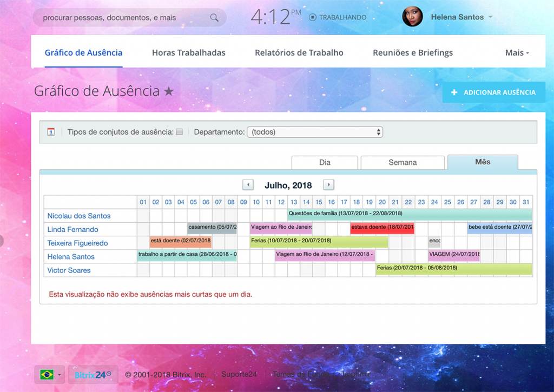The image size is (554, 392).
Task: Click the search magnifier icon
Action: coord(214,18)
